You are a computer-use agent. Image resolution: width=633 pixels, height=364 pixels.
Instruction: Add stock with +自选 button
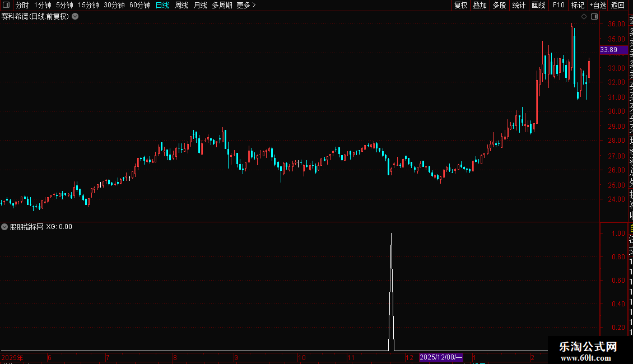click(598, 5)
